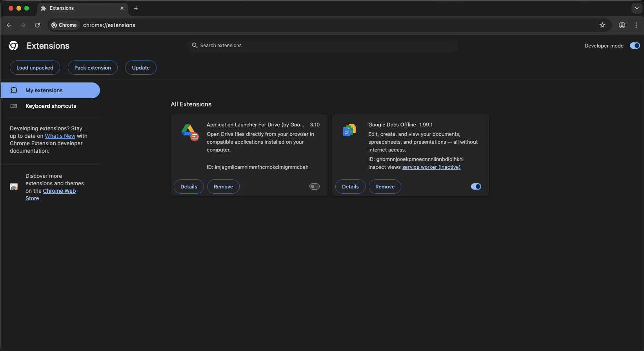Bookmark this page with the star icon
644x351 pixels.
pos(602,25)
